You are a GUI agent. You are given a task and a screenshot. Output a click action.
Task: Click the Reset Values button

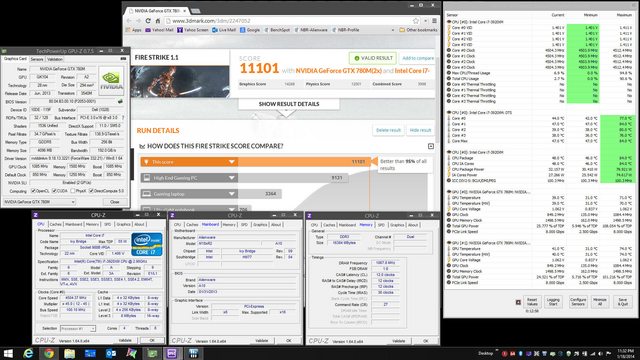pyautogui.click(x=532, y=302)
